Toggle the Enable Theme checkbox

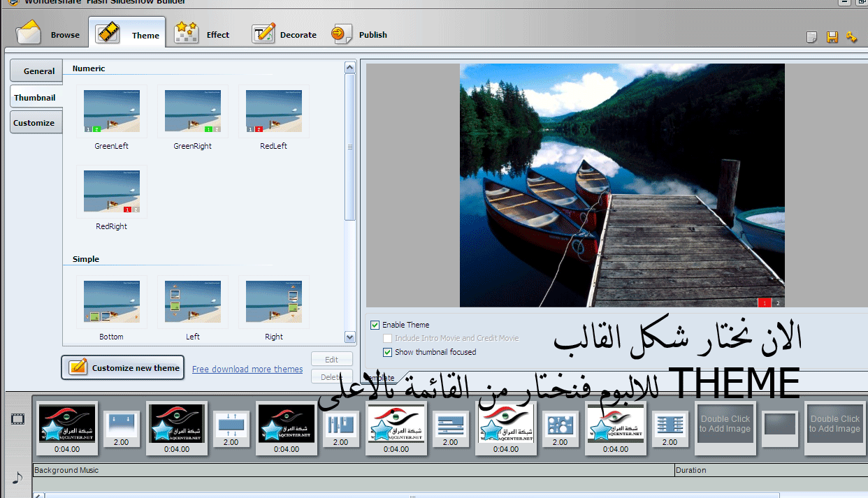point(375,325)
